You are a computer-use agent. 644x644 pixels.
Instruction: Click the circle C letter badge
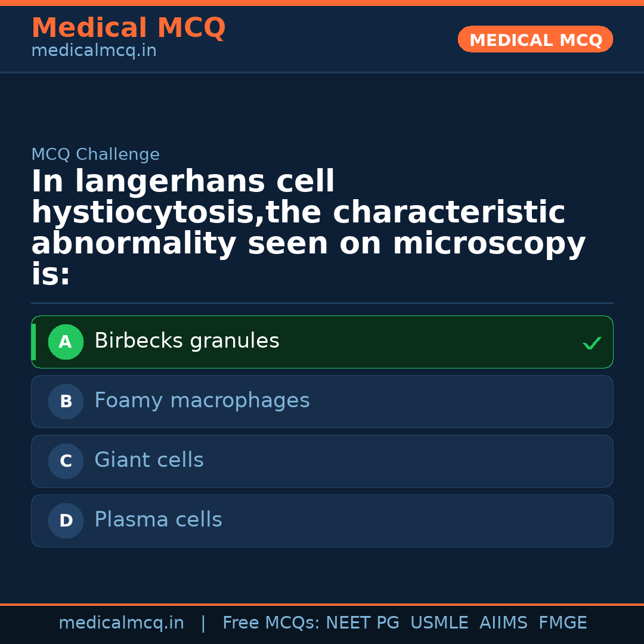(66, 462)
